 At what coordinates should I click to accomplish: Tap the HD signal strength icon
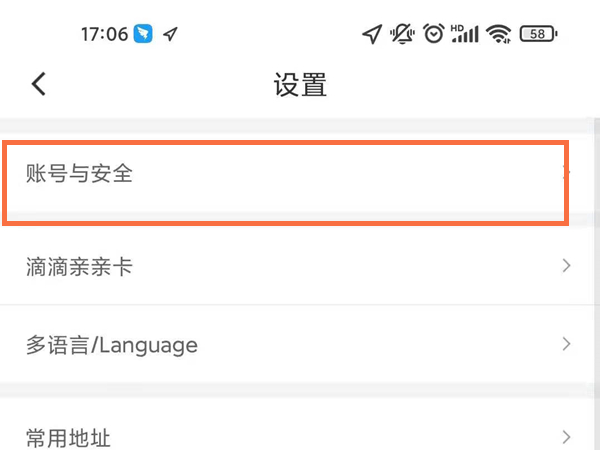coord(464,34)
